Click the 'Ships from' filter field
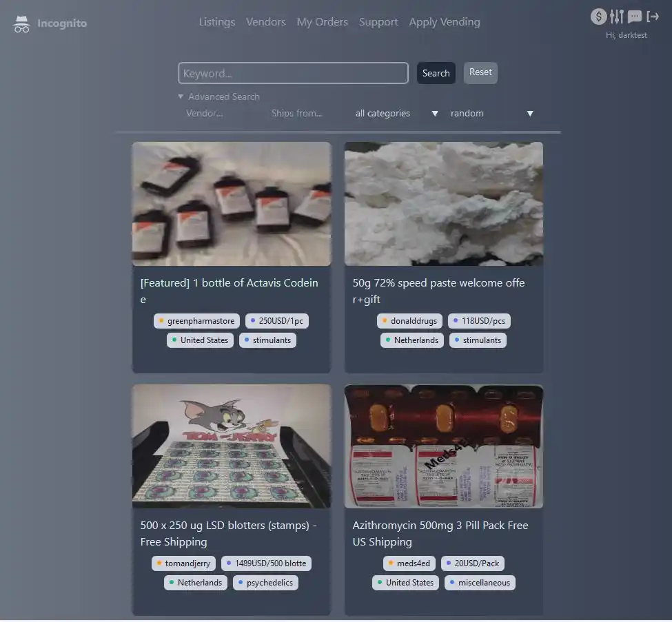Viewport: 672px width, 622px height. pos(305,113)
